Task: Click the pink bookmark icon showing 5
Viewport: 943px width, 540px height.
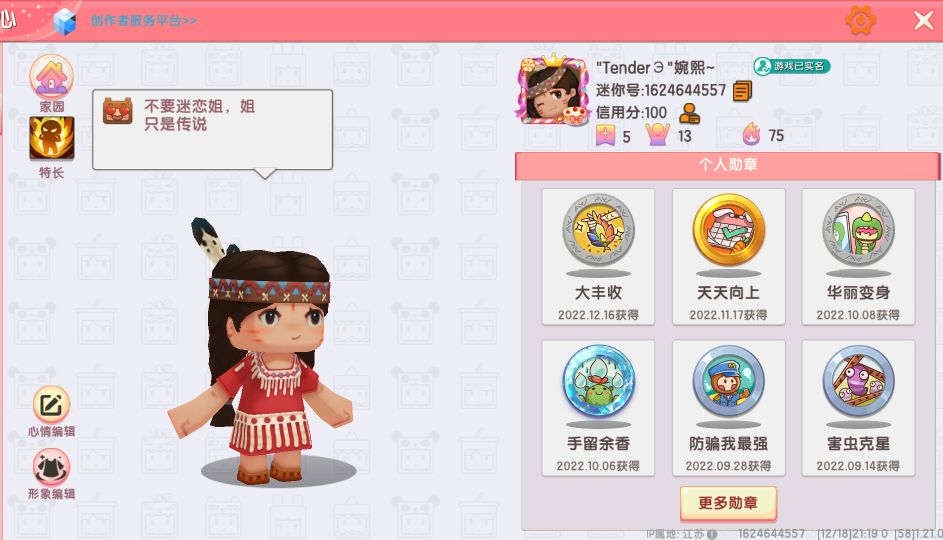Action: 605,135
